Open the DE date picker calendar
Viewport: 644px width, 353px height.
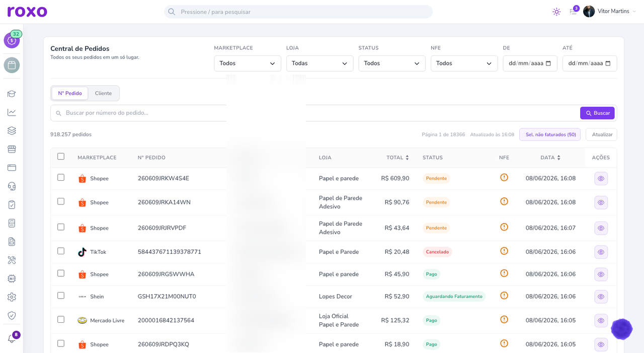548,63
